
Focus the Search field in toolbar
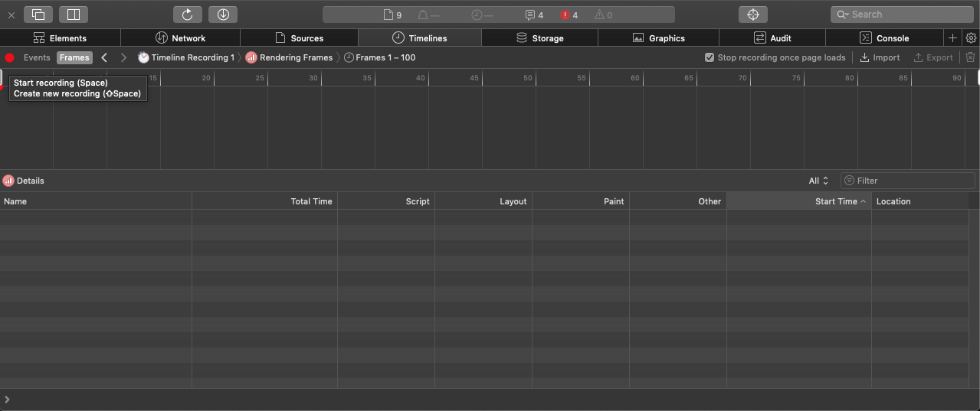pyautogui.click(x=902, y=15)
